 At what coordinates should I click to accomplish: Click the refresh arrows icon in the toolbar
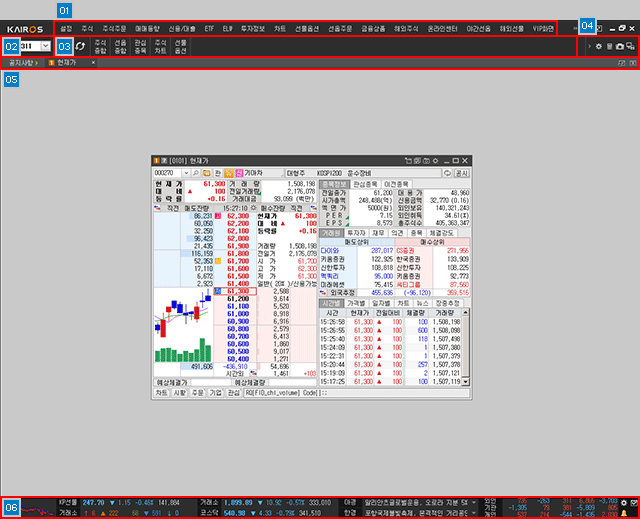point(80,46)
